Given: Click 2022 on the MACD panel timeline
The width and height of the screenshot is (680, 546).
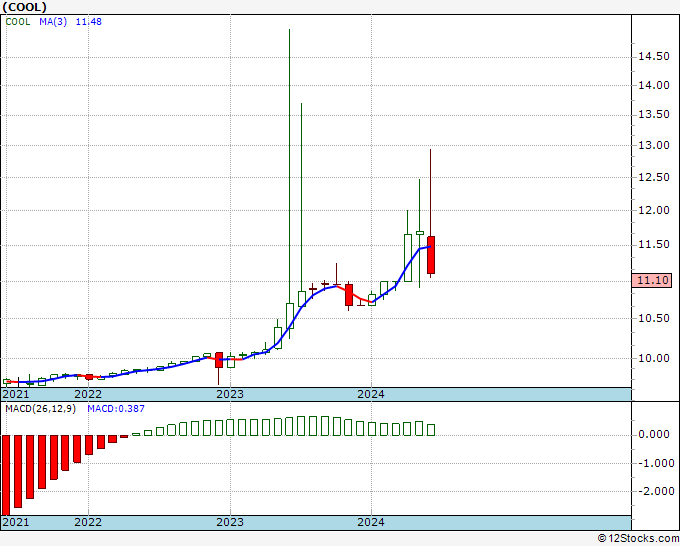Looking at the screenshot, I should click(x=88, y=522).
